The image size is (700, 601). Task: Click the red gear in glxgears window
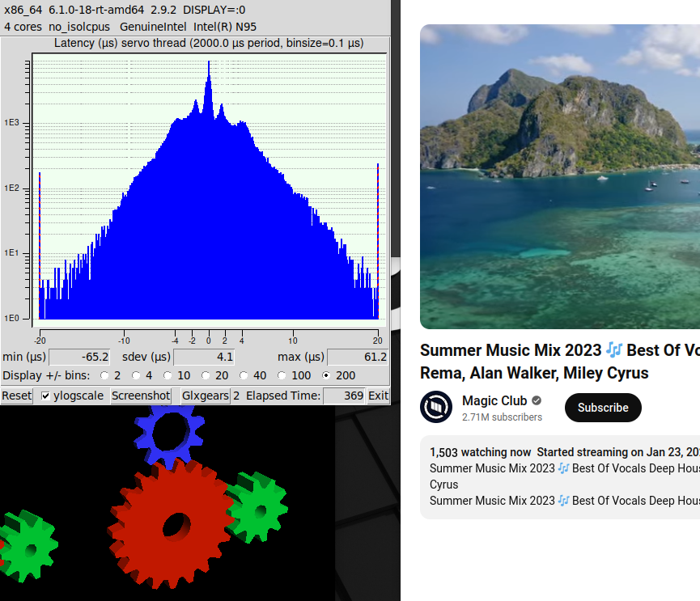(x=171, y=523)
